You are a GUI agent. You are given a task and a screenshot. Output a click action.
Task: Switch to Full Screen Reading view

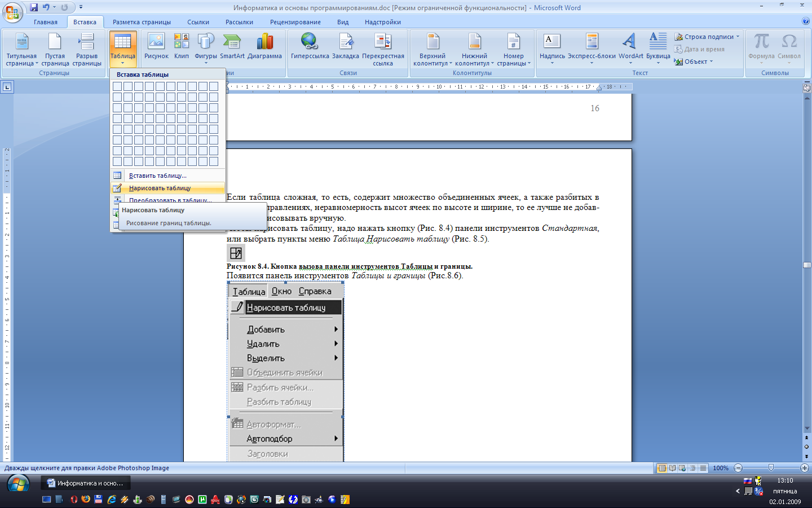point(672,468)
